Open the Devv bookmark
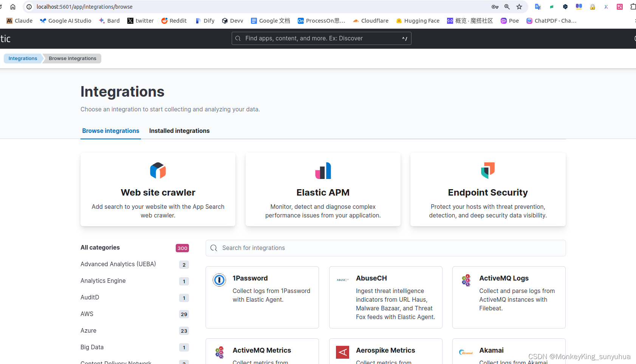Viewport: 636px width, 364px height. coord(232,21)
